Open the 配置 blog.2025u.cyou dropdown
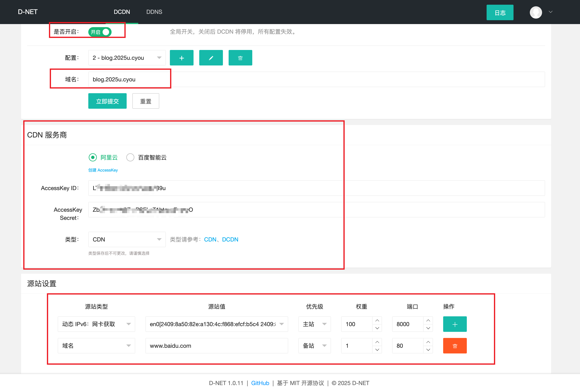 click(x=127, y=58)
